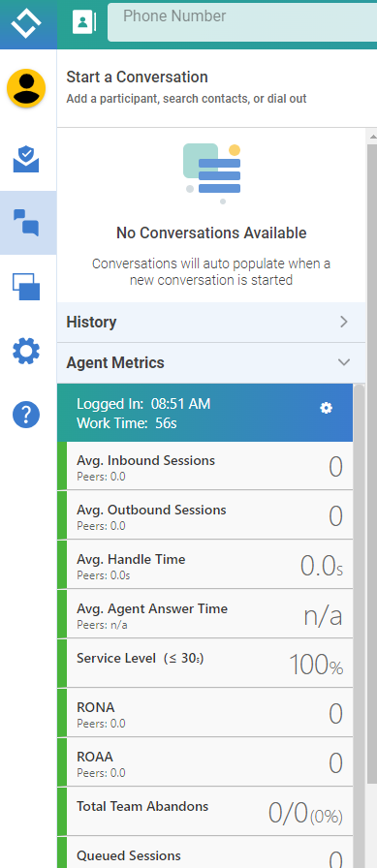Open the contacts directory icon
The image size is (377, 868).
point(84,22)
